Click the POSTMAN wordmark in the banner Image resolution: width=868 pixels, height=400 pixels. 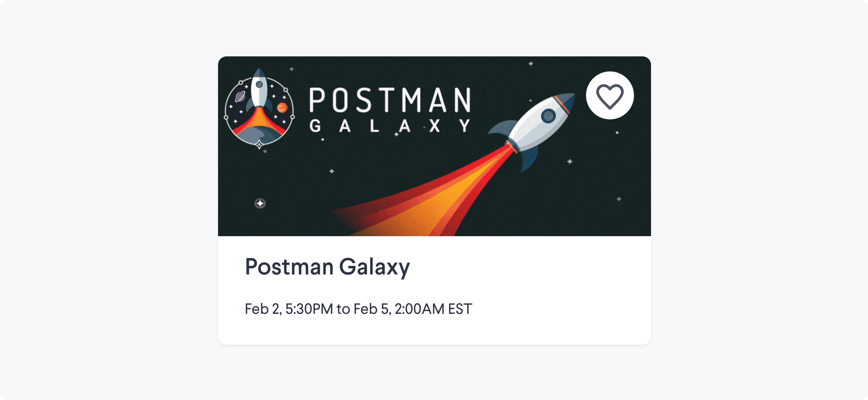pyautogui.click(x=390, y=100)
